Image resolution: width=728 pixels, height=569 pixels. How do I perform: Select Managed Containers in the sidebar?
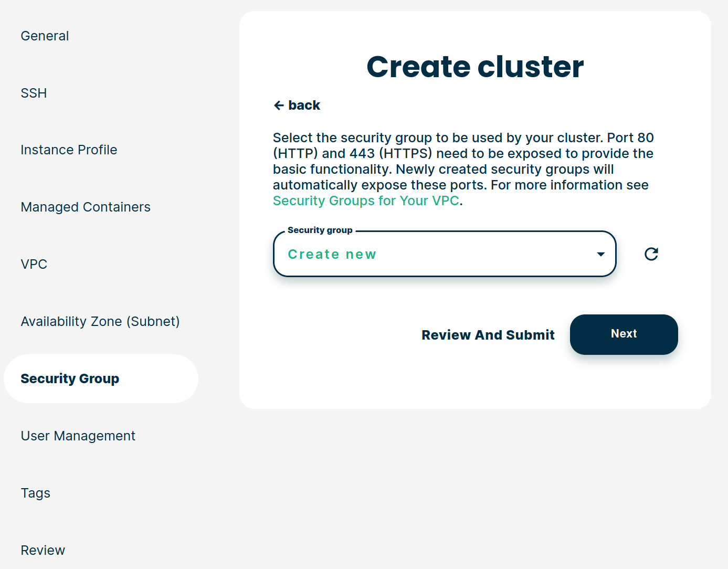pyautogui.click(x=86, y=207)
